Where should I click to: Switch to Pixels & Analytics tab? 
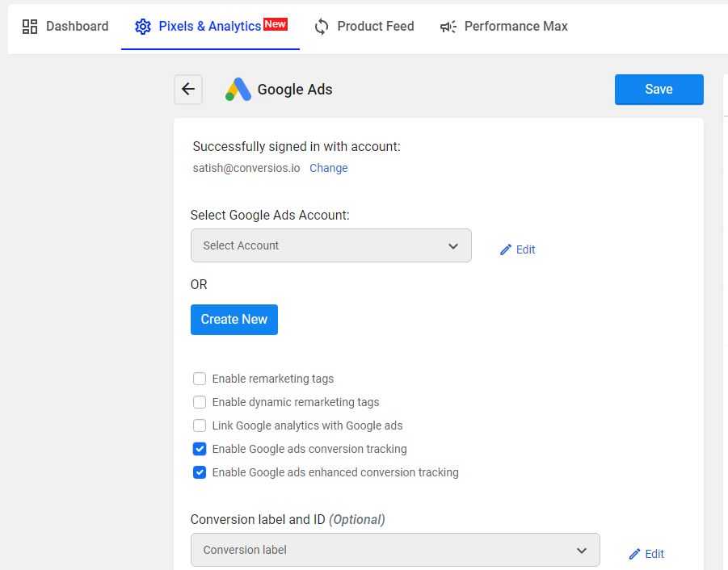[x=210, y=27]
